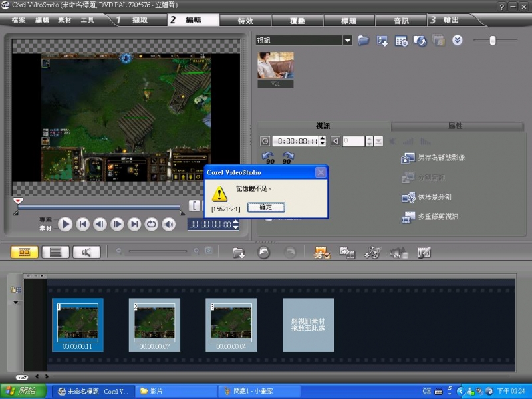This screenshot has width=532, height=399.
Task: Increase the clip duration with the stepper arrow
Action: [x=323, y=138]
